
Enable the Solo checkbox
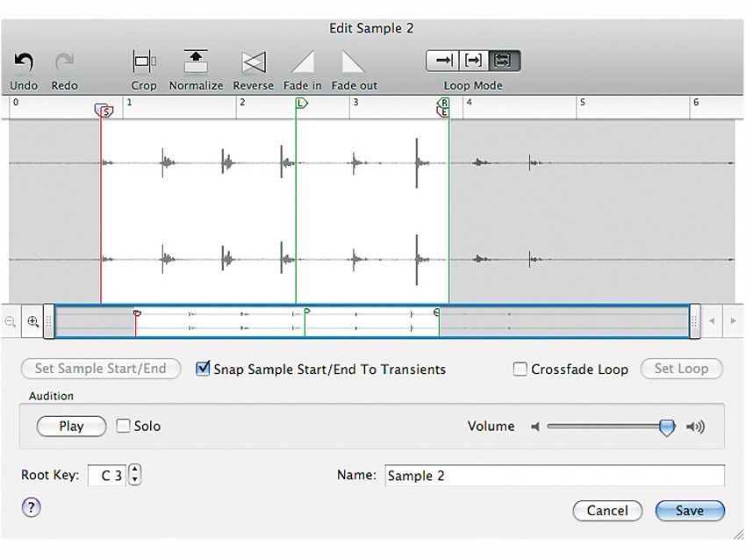coord(122,426)
